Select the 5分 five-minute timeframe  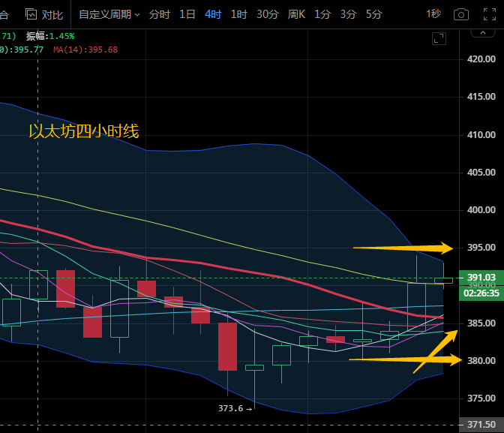tap(373, 14)
